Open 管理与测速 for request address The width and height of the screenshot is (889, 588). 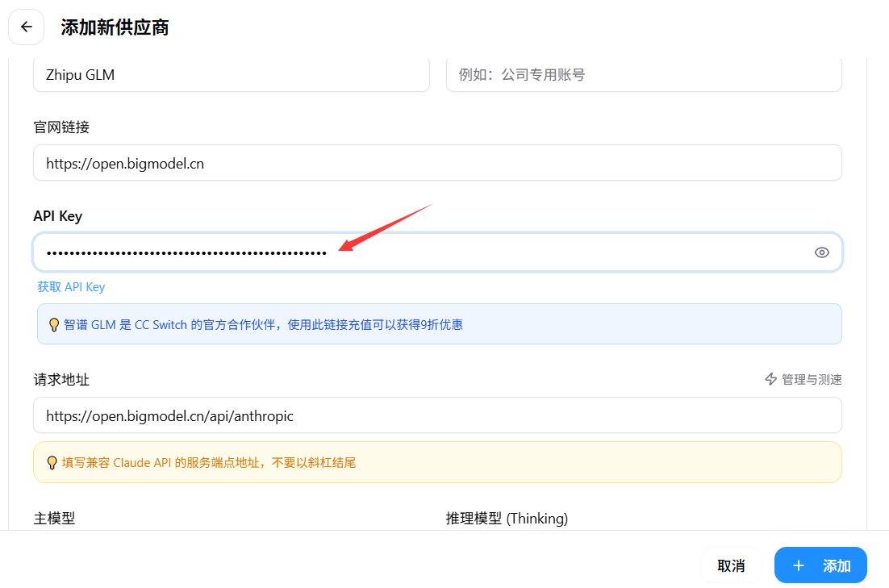click(803, 379)
